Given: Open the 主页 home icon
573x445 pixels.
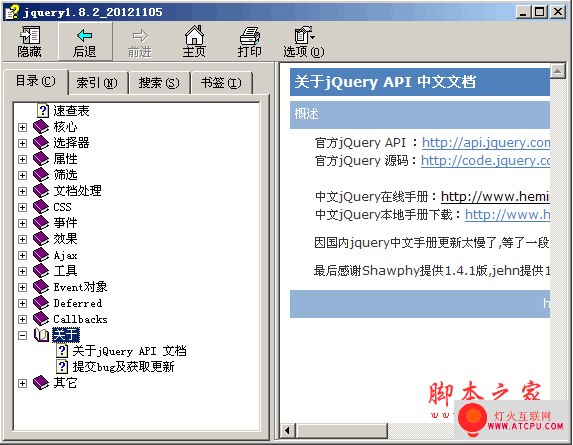Looking at the screenshot, I should [194, 35].
